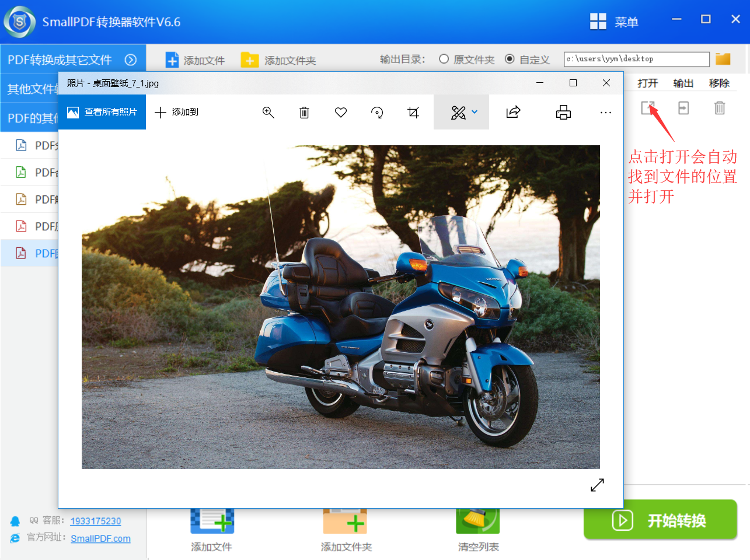The image size is (750, 560).
Task: Rotate the photo using the rotate icon
Action: pyautogui.click(x=377, y=113)
